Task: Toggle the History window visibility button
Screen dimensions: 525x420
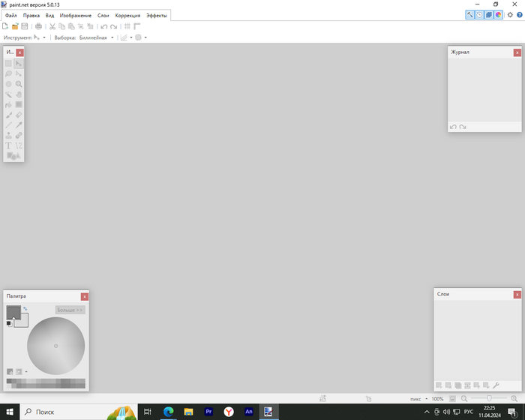Action: point(478,14)
